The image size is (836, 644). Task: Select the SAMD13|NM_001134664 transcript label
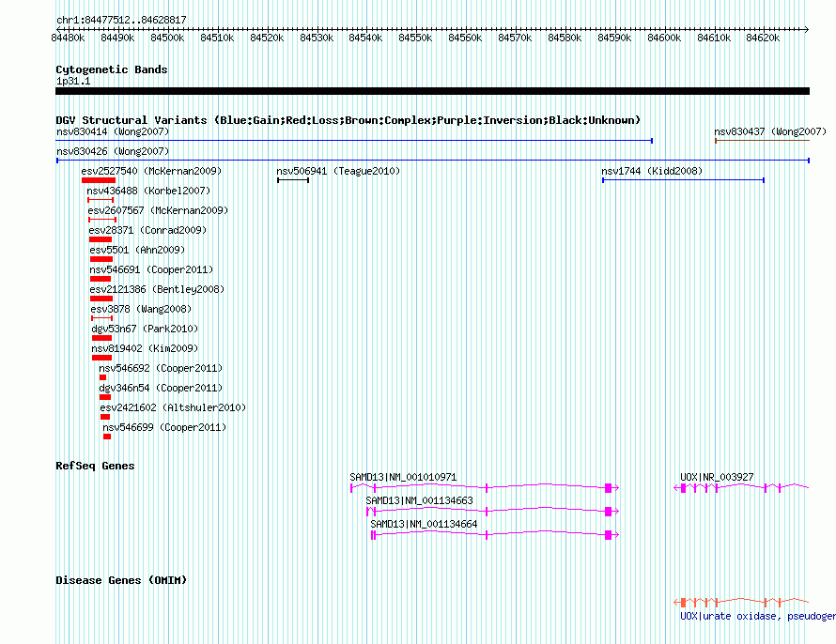pyautogui.click(x=424, y=524)
